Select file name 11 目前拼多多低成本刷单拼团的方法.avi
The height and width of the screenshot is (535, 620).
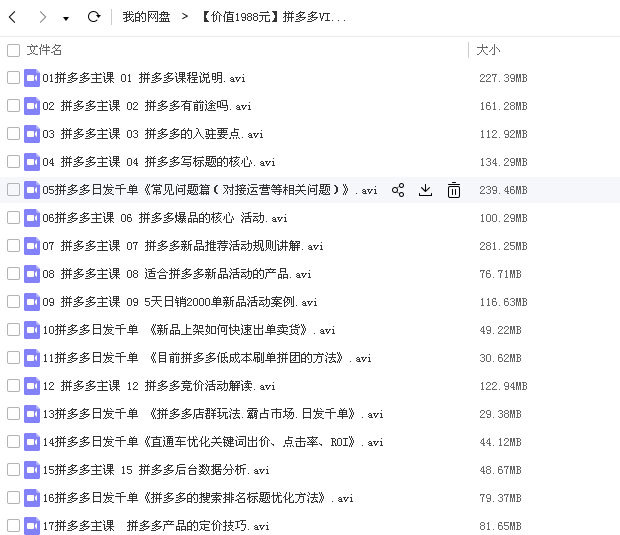[x=207, y=358]
